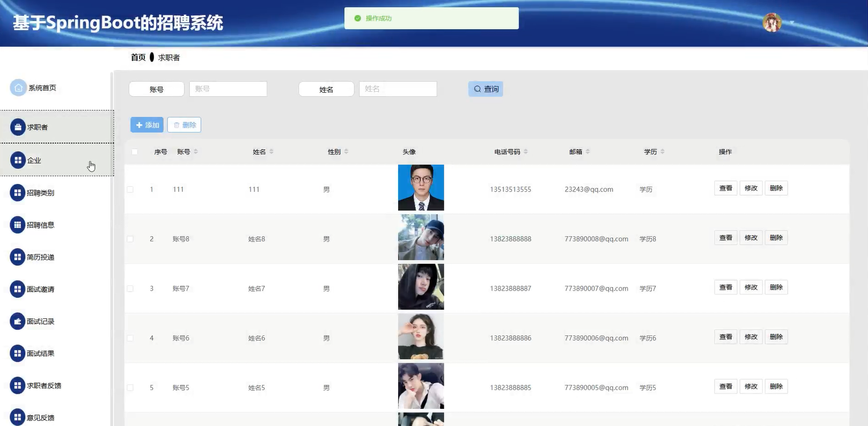Click the 查询 search button
Image resolution: width=868 pixels, height=426 pixels.
pos(486,89)
